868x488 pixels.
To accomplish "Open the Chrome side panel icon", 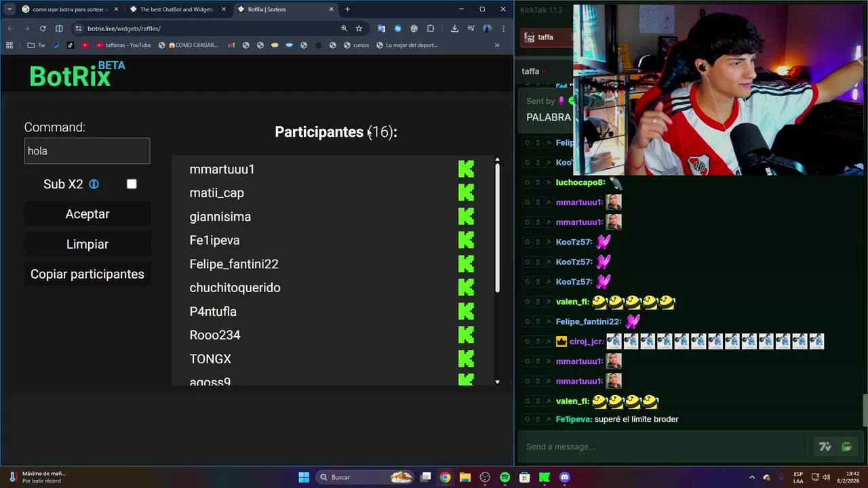I will [59, 28].
